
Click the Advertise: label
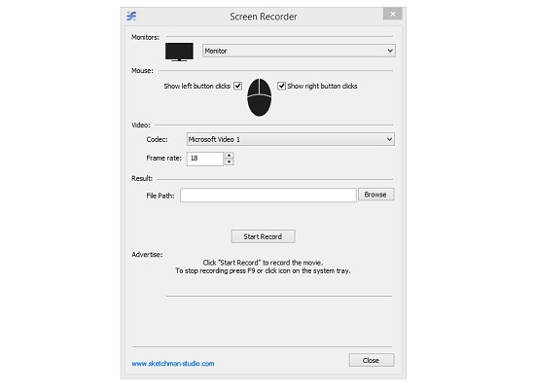click(x=147, y=255)
